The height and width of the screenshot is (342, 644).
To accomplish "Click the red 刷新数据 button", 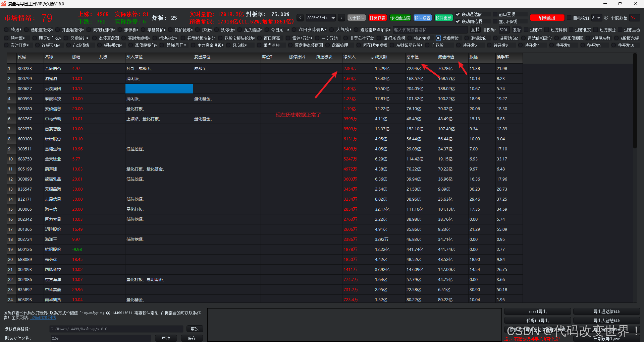I will click(547, 18).
